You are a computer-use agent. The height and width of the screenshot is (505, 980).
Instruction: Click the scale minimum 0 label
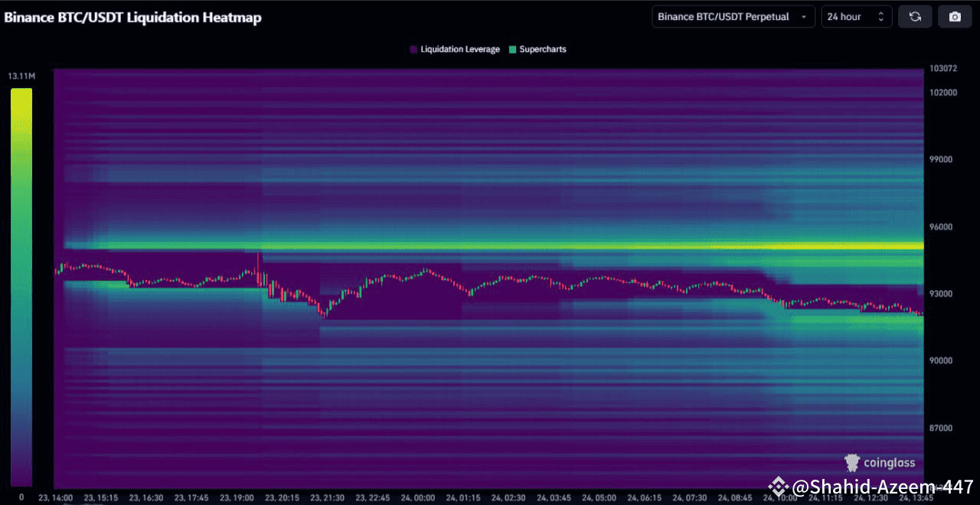(x=21, y=497)
